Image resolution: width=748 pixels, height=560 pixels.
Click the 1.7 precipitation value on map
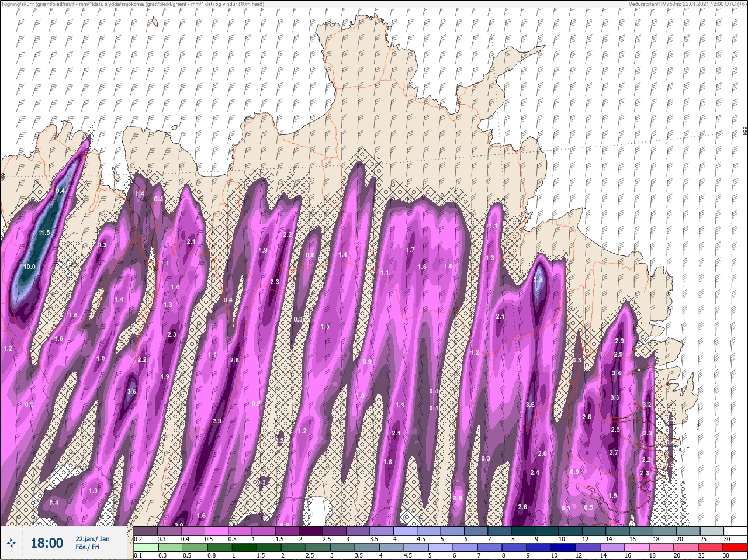click(410, 250)
